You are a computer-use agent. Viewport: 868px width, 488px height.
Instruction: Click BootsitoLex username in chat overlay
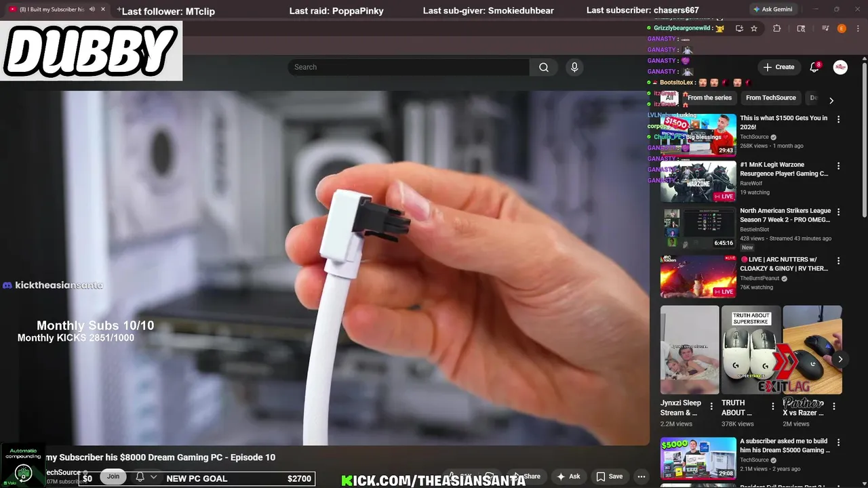(676, 83)
